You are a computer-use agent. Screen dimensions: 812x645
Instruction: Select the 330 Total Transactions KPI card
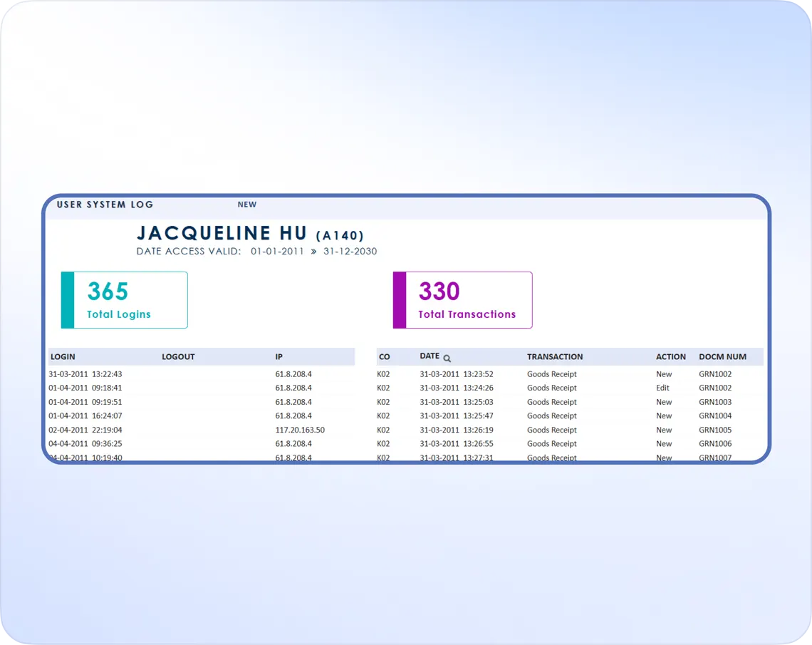pyautogui.click(x=462, y=299)
